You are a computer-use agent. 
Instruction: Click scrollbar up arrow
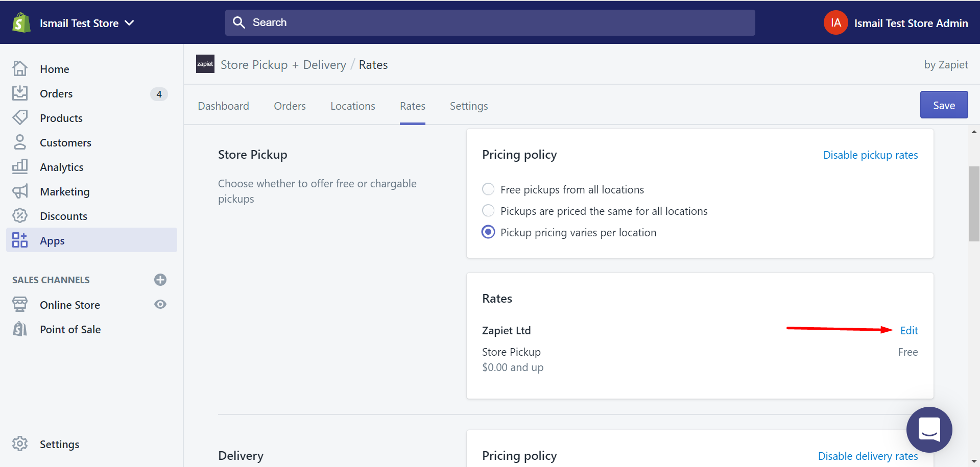pyautogui.click(x=974, y=132)
